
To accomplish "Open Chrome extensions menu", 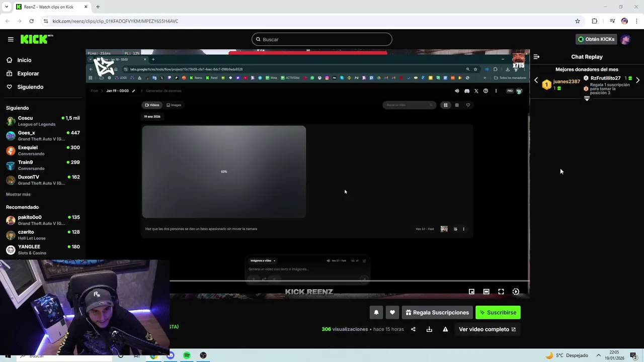I will 594,21.
